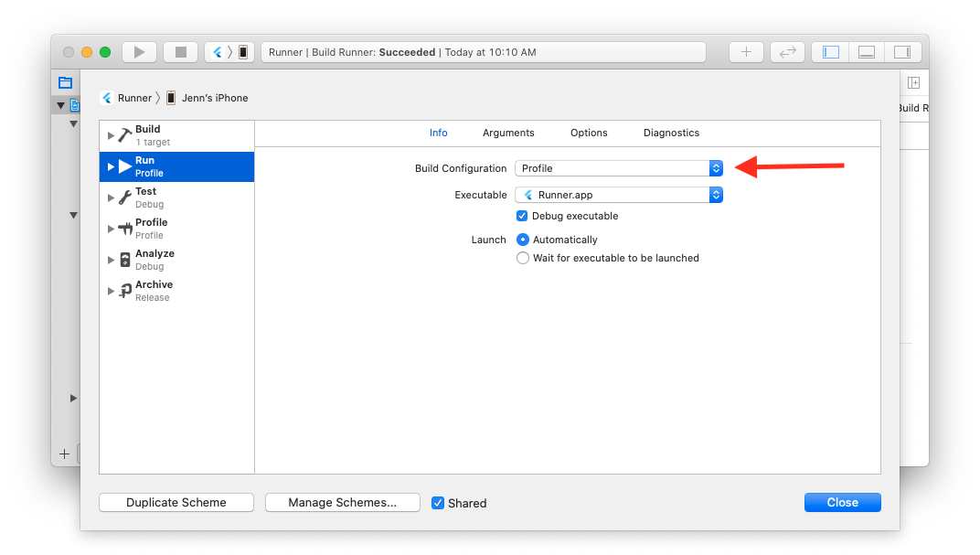Expand the Archive action disclosure triangle
980x555 pixels.
[111, 291]
